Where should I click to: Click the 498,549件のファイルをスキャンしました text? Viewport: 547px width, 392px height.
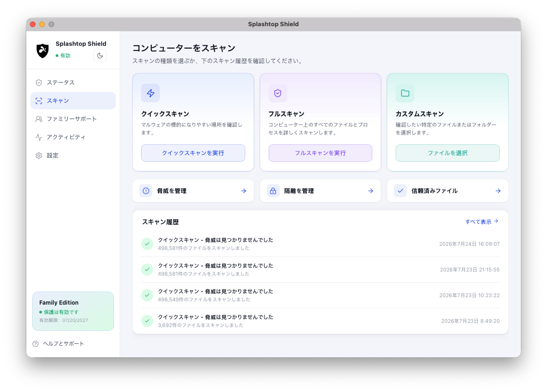coord(204,299)
